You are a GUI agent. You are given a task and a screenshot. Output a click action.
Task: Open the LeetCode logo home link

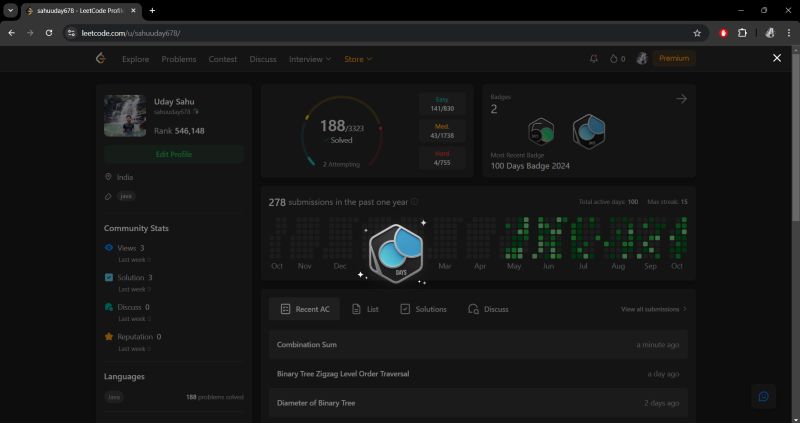[x=101, y=59]
